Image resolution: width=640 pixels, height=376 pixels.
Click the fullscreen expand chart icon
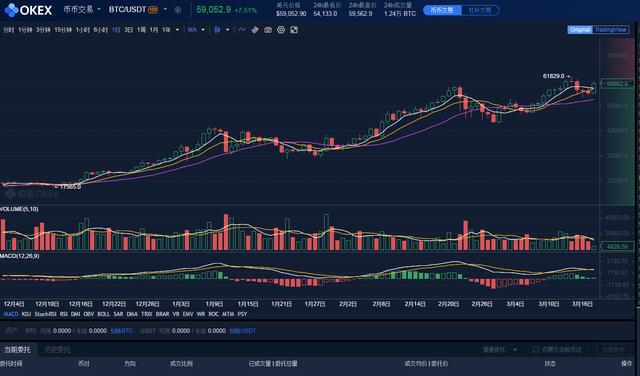[294, 30]
